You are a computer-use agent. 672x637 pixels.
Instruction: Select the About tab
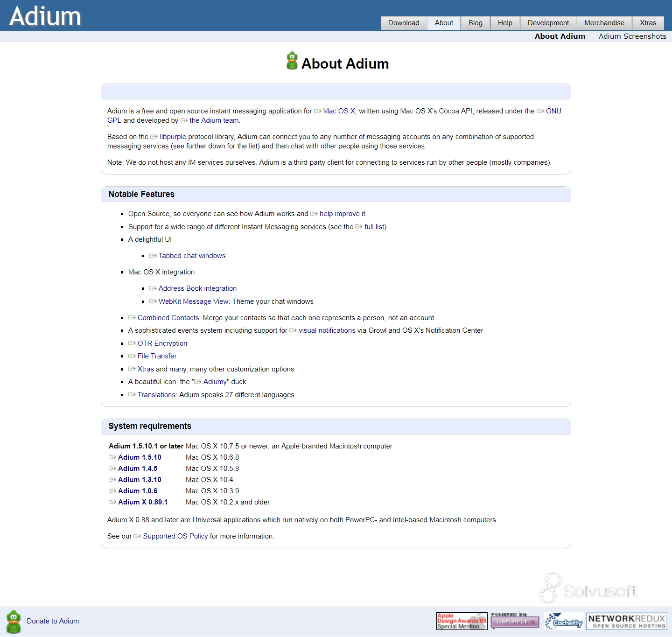tap(444, 23)
